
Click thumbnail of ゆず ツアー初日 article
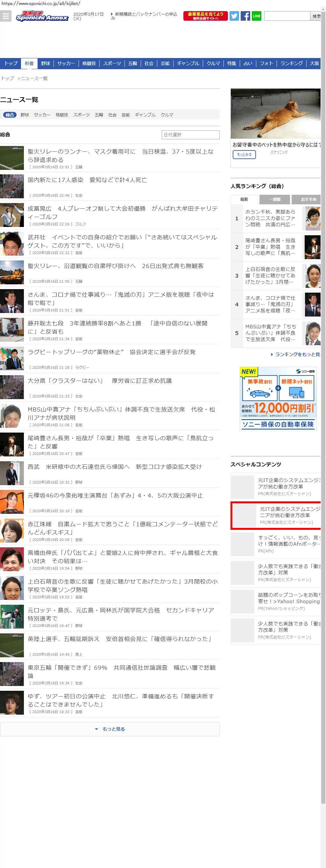coord(12,703)
